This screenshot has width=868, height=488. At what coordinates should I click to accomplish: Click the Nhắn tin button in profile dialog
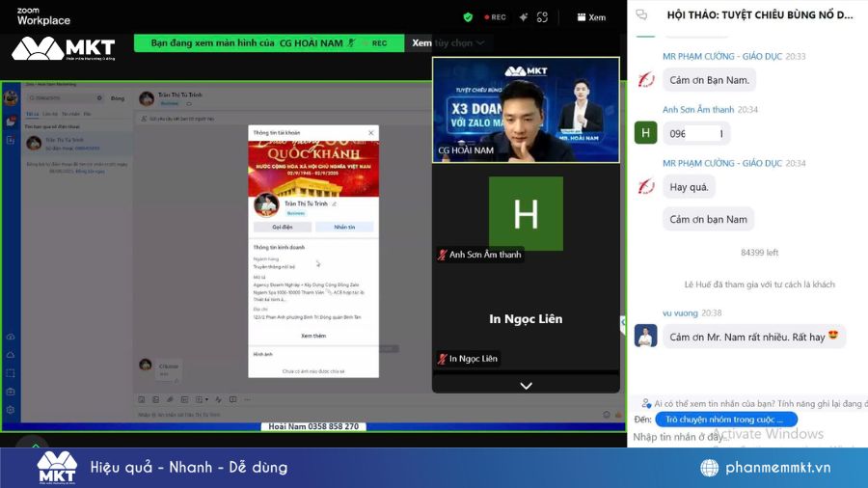(344, 227)
